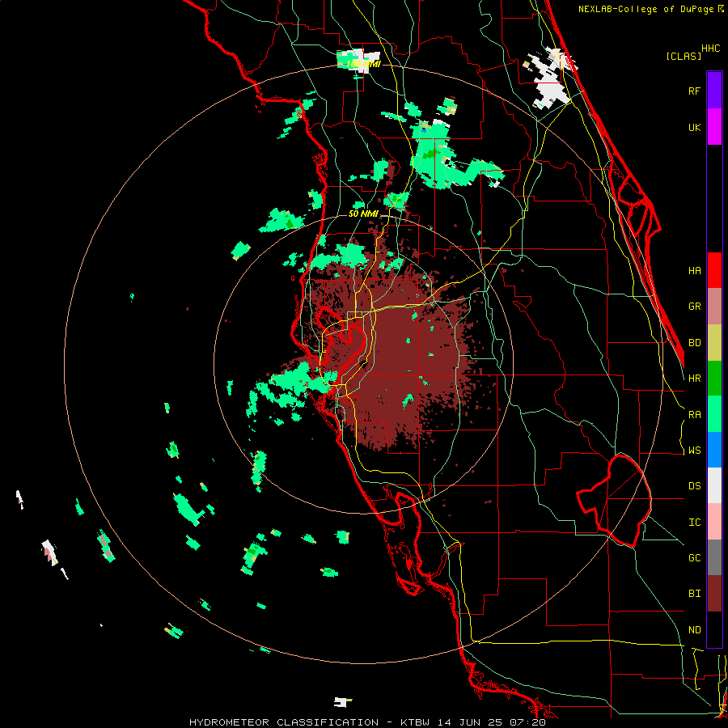
Task: Click the WS legend label
Action: [x=694, y=451]
